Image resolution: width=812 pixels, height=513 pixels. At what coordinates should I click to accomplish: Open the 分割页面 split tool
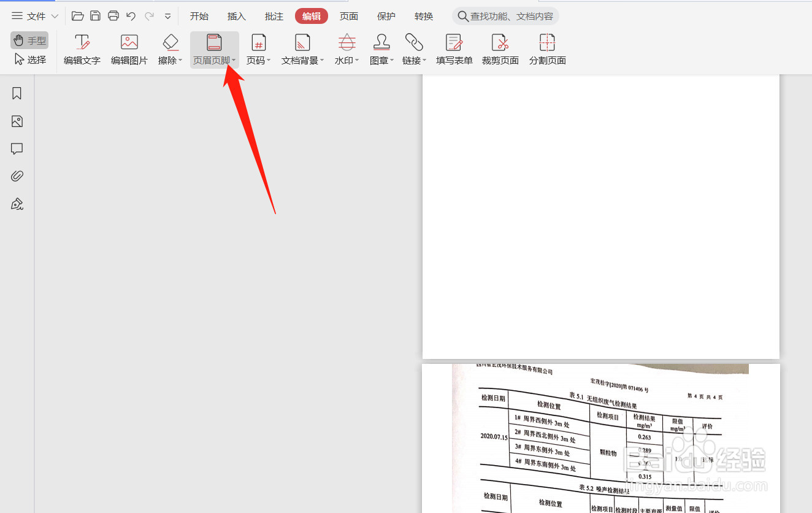548,50
